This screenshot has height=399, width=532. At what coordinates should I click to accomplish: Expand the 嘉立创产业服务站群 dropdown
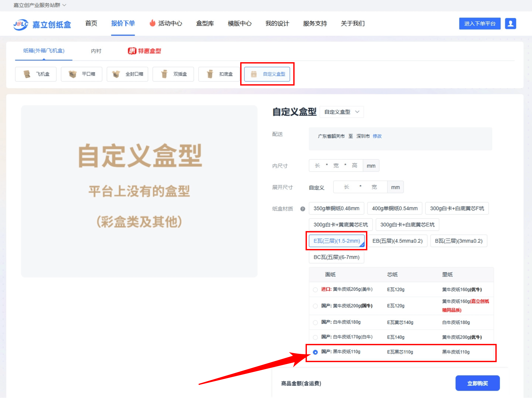[40, 5]
